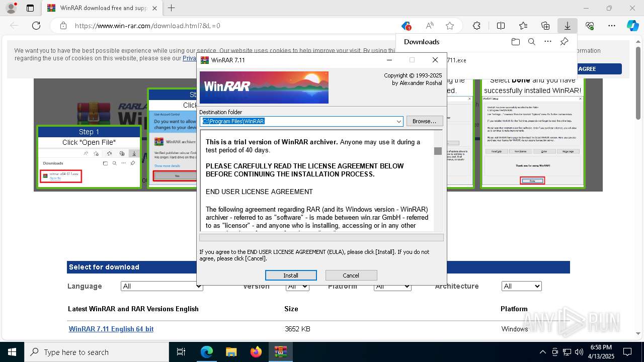Image resolution: width=644 pixels, height=362 pixels.
Task: Open the Language dropdown on the web page
Action: [x=162, y=286]
